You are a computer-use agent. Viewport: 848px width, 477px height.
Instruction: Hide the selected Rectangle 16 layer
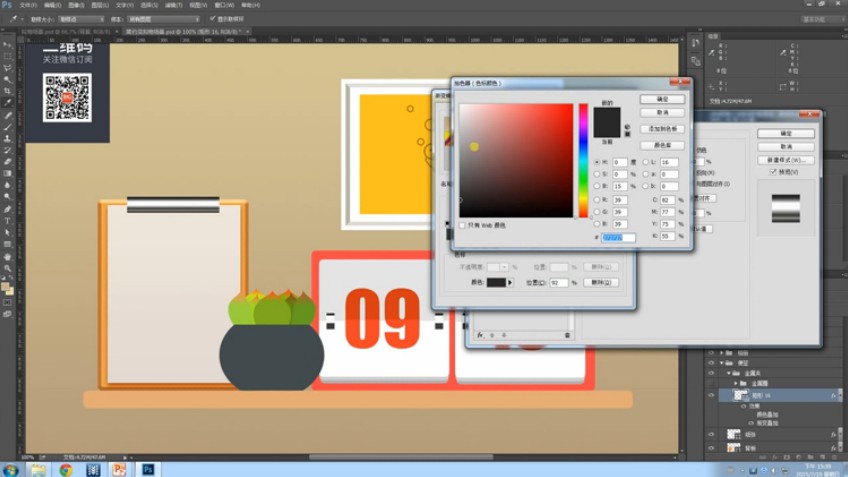[x=711, y=395]
